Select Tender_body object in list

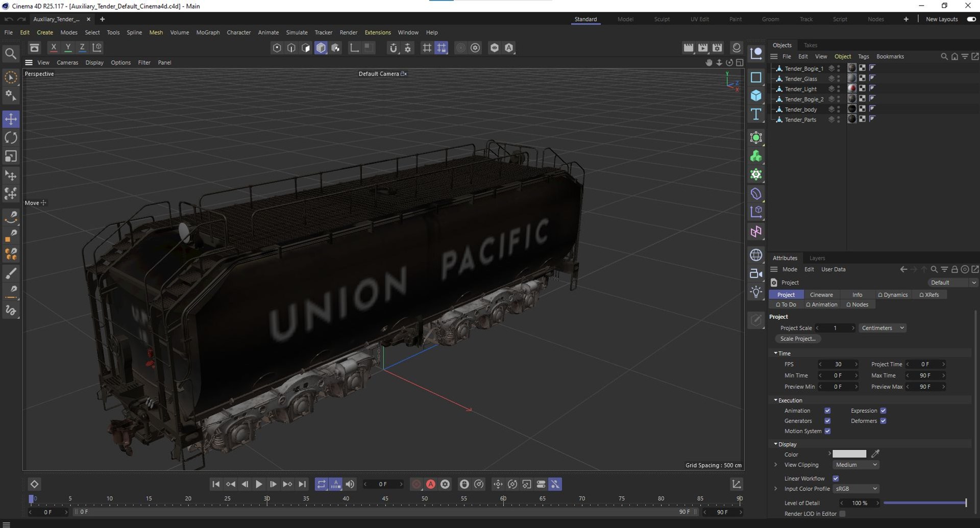(x=801, y=109)
